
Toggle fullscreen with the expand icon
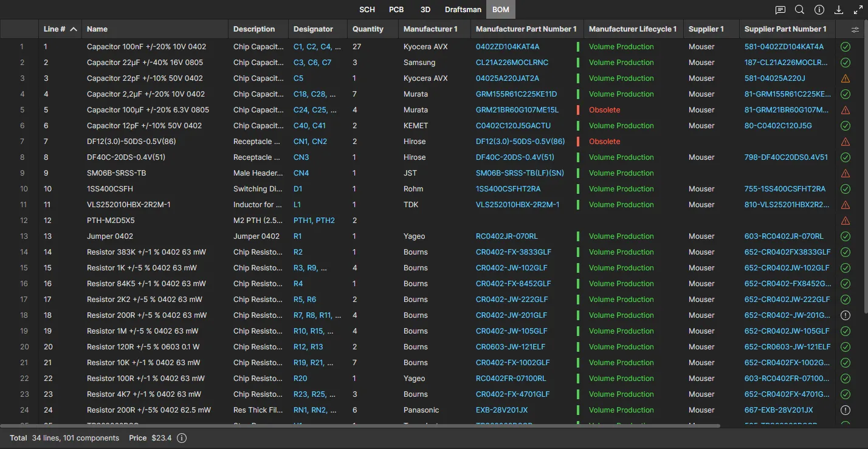[x=858, y=10]
